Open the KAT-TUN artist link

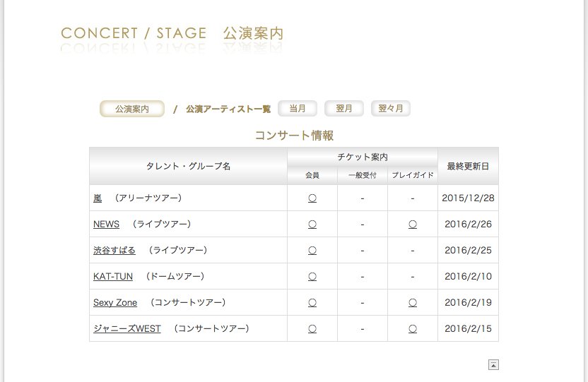click(113, 276)
